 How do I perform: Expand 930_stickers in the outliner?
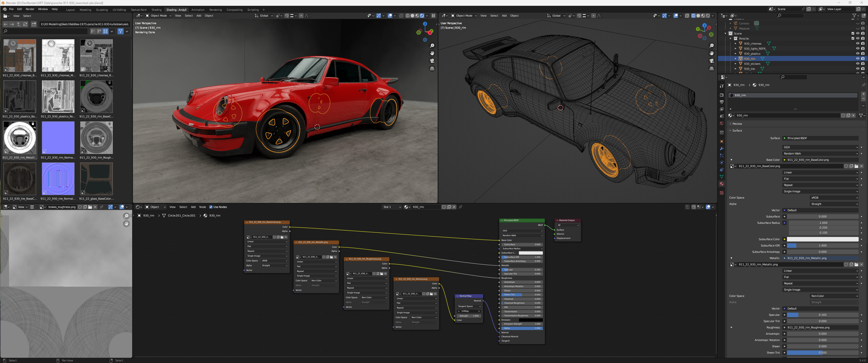coord(736,64)
